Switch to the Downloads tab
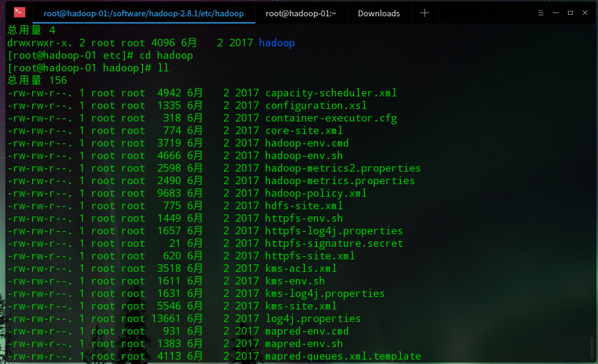Screen dimensions: 598x364 click(x=379, y=13)
